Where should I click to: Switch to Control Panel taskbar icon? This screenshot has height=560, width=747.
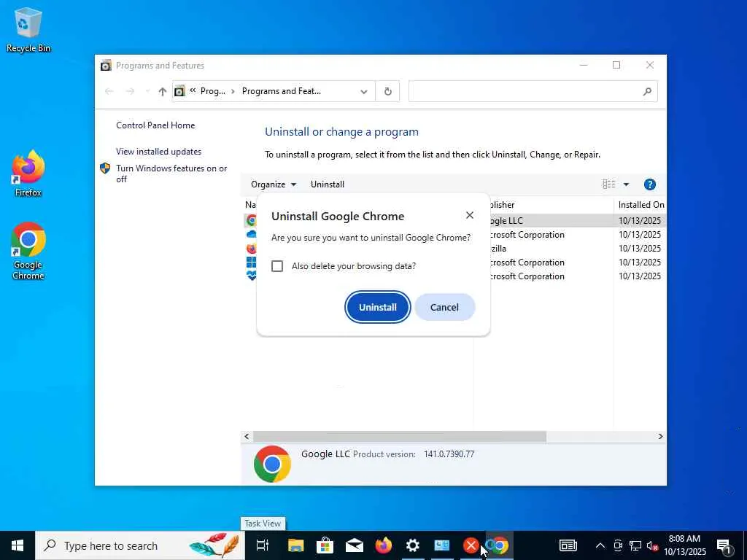click(x=441, y=545)
